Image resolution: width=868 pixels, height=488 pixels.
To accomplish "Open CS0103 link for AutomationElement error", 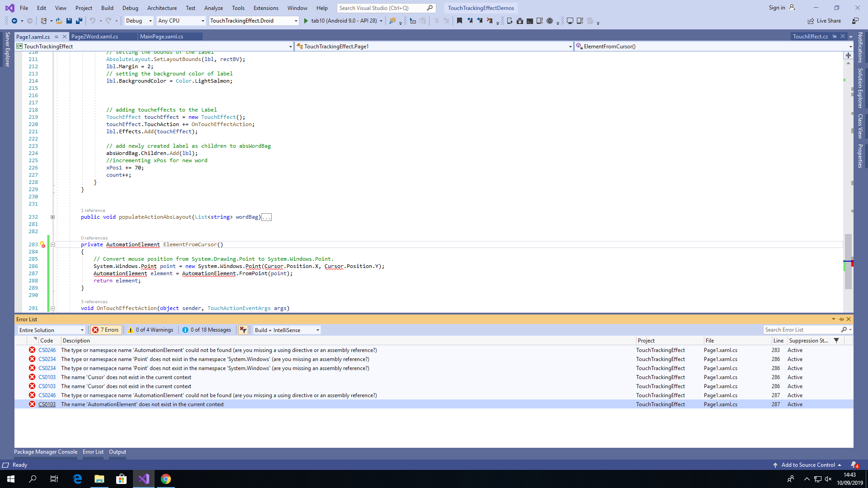I will coord(47,404).
